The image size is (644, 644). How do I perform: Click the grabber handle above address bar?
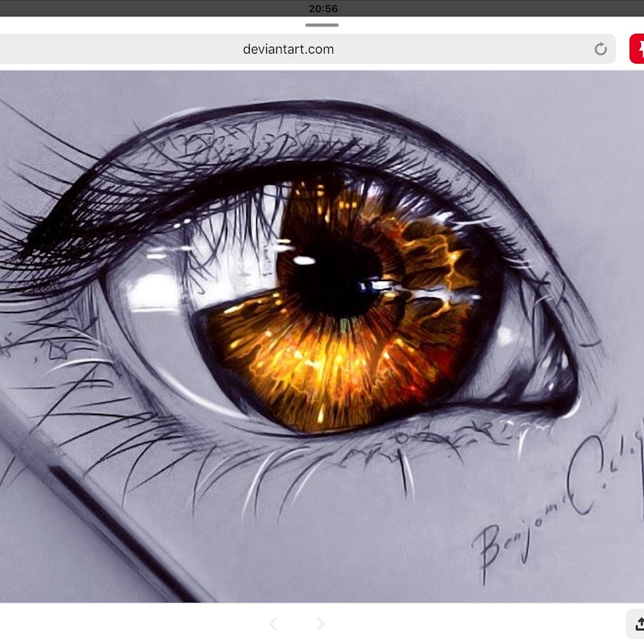tap(322, 25)
